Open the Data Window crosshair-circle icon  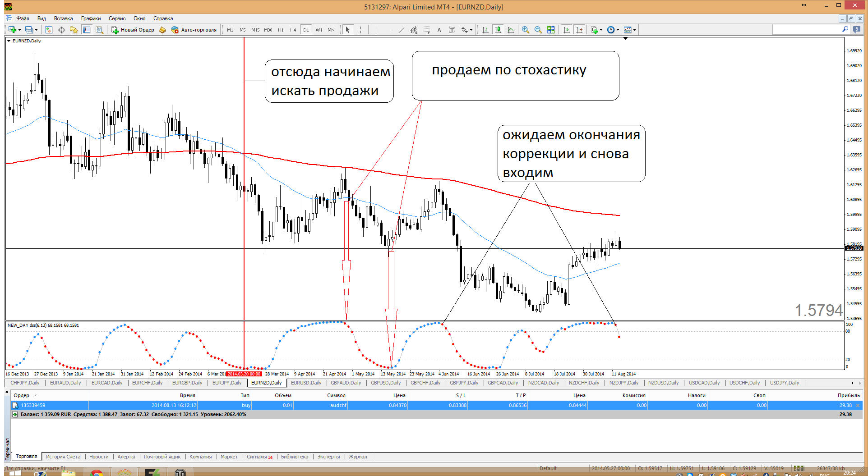[x=61, y=30]
